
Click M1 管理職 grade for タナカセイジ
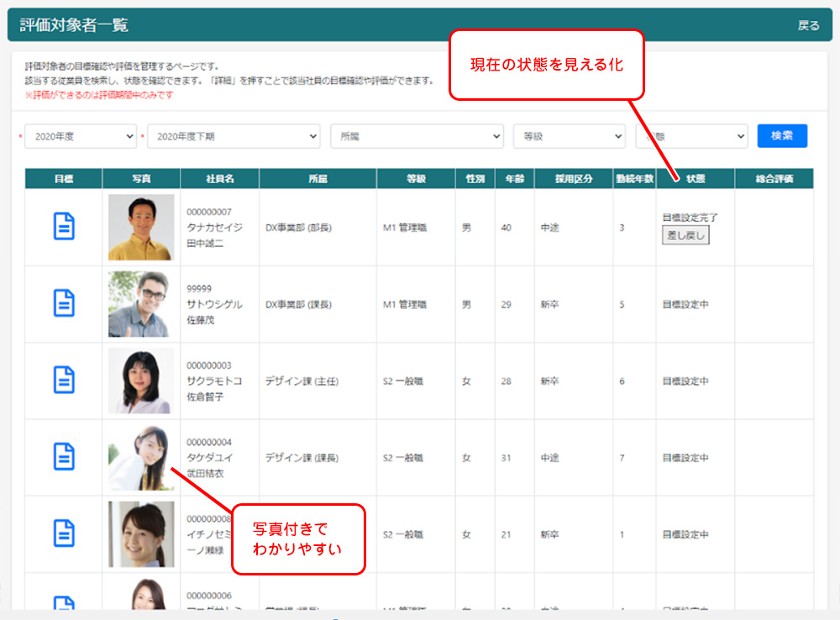(405, 228)
